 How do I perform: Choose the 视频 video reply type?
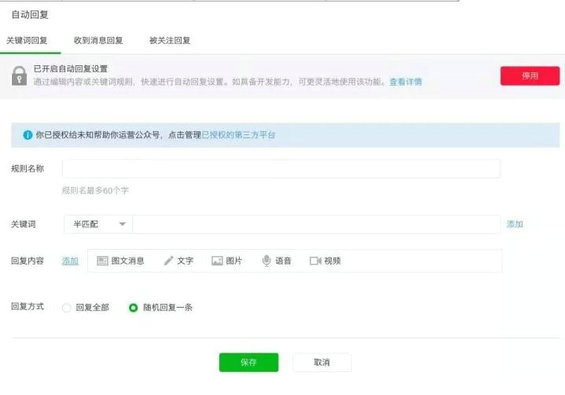click(325, 261)
